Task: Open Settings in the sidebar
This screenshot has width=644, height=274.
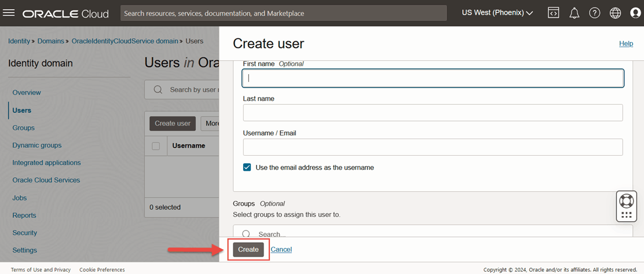Action: click(x=25, y=250)
